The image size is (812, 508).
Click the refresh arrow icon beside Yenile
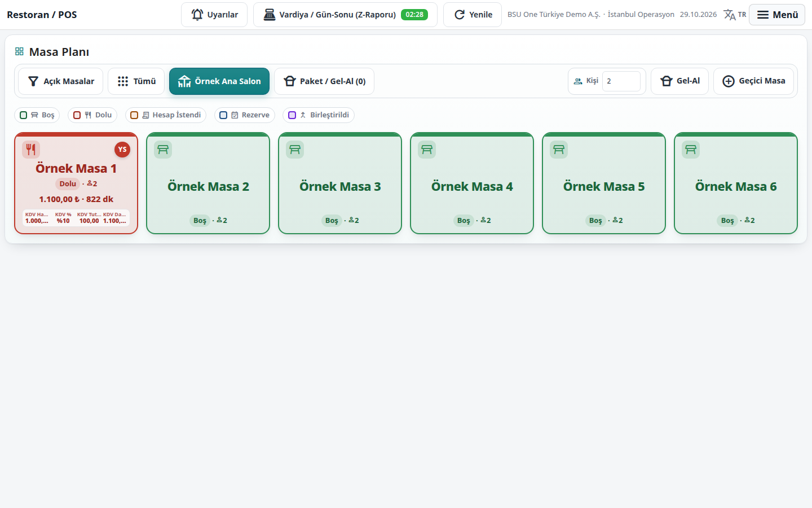pyautogui.click(x=460, y=15)
